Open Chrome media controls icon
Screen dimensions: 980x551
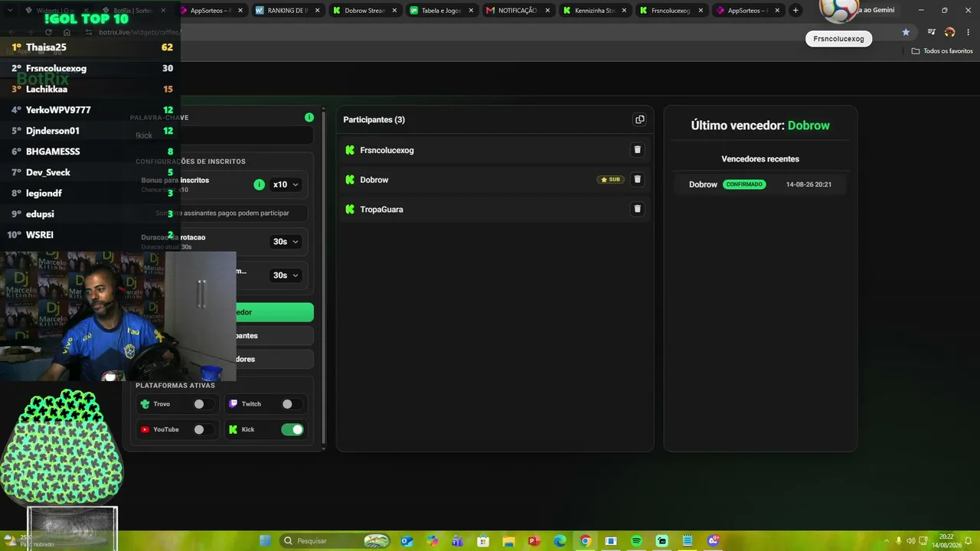[x=931, y=32]
